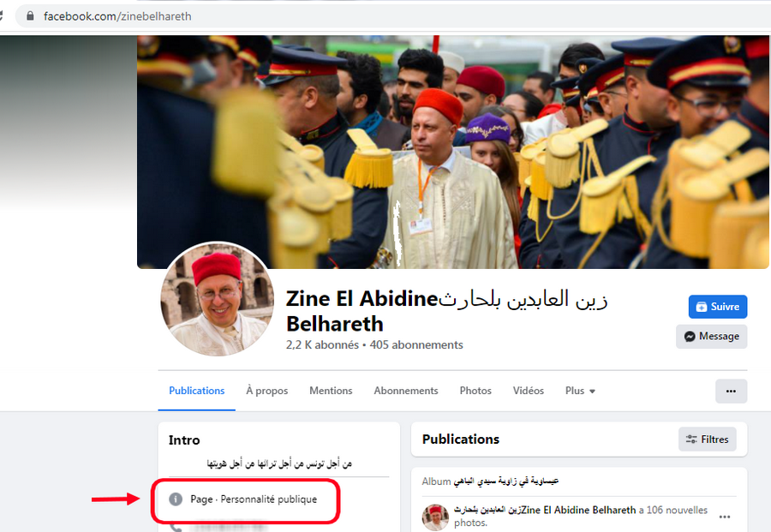Open the Vidéos tab
Image resolution: width=771 pixels, height=532 pixels.
pyautogui.click(x=528, y=391)
